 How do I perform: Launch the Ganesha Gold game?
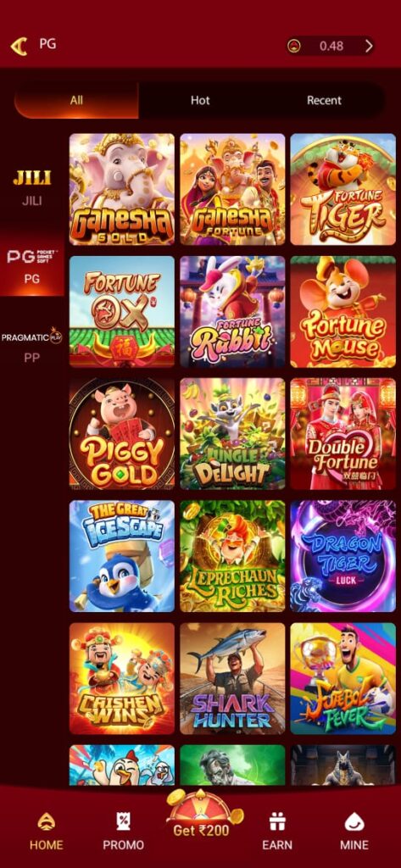click(122, 189)
